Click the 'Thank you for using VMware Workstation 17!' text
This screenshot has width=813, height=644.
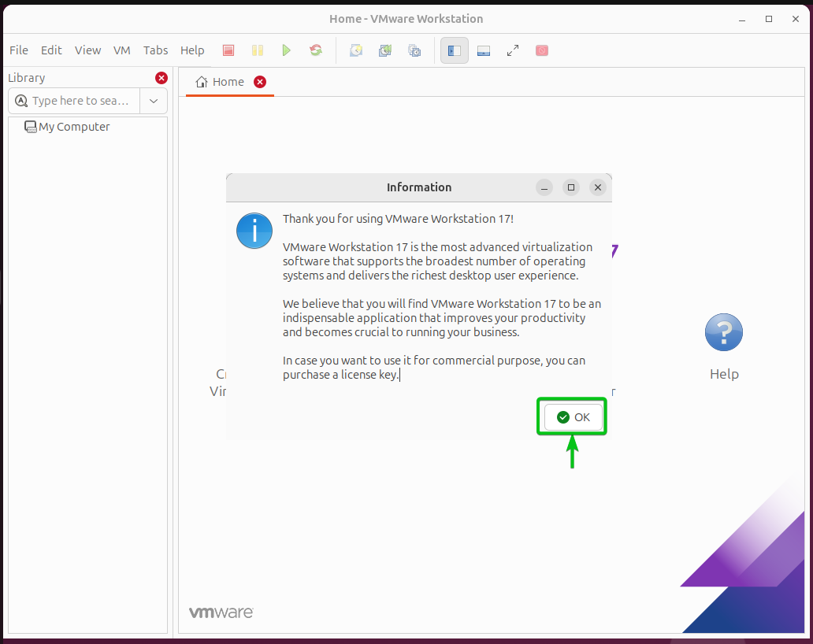point(398,219)
